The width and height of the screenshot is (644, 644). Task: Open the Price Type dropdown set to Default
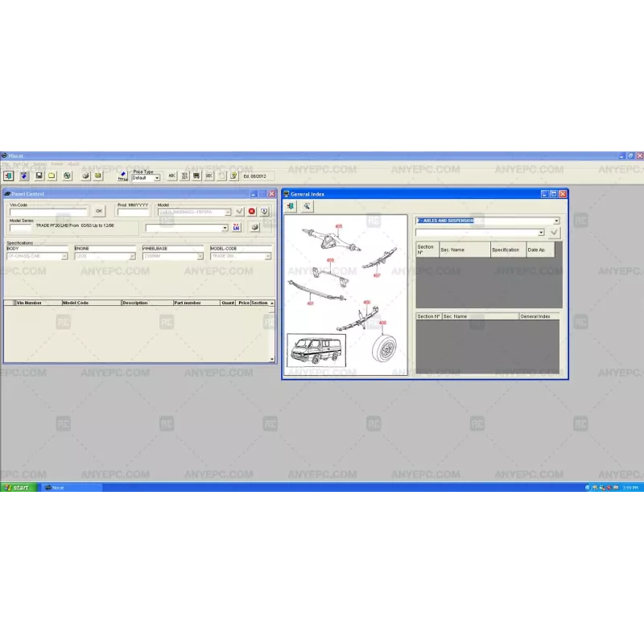point(156,177)
